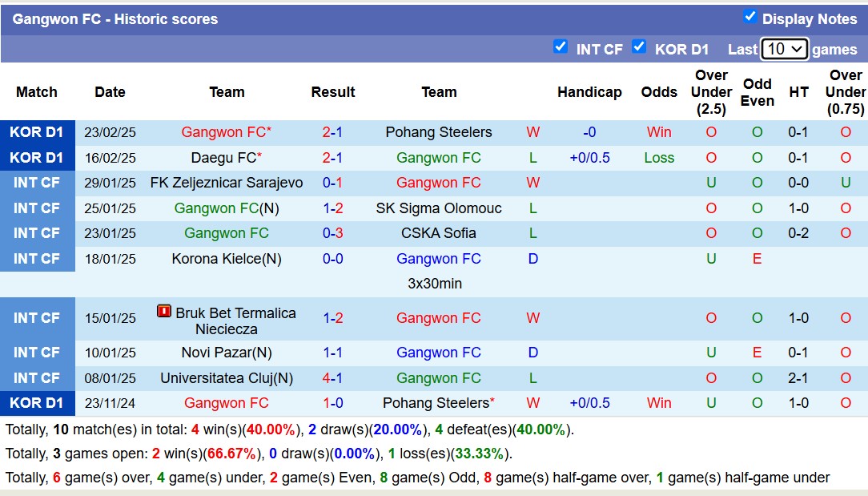868x496 pixels.
Task: Open Gangwon FC from the first row
Action: click(226, 132)
